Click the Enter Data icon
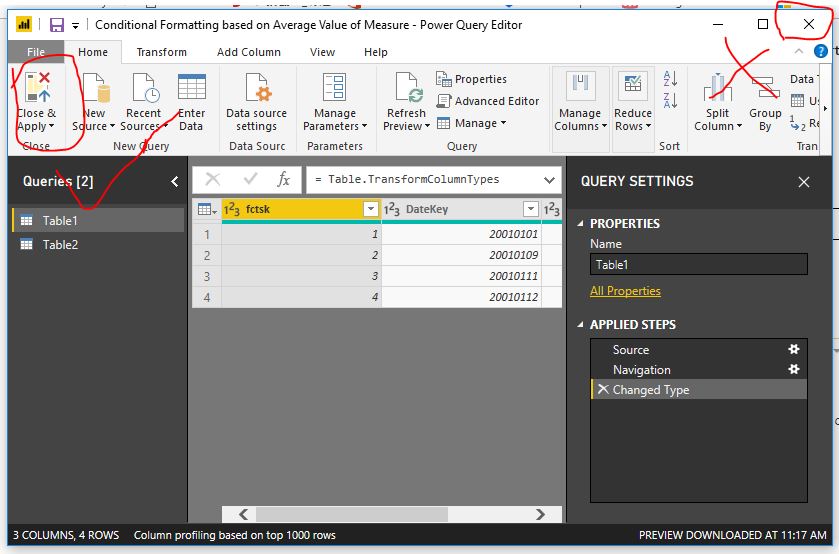 tap(191, 87)
